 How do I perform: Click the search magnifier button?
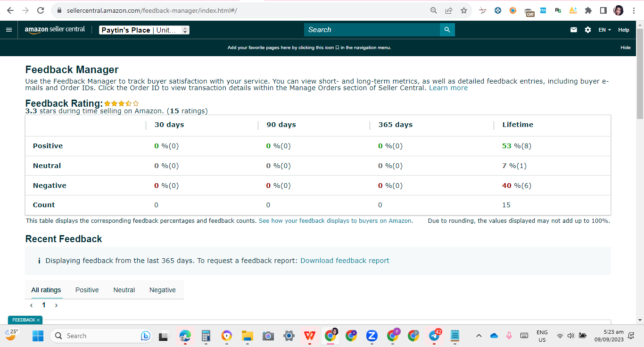(447, 30)
